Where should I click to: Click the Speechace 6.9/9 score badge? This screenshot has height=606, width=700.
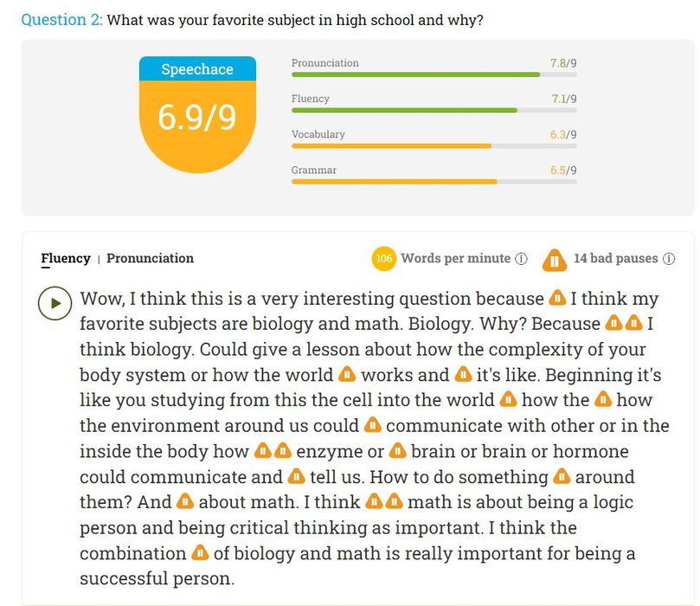point(197,114)
